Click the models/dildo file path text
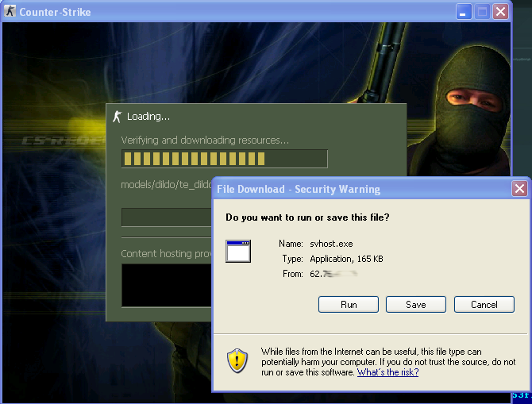This screenshot has height=404, width=532. click(x=166, y=184)
